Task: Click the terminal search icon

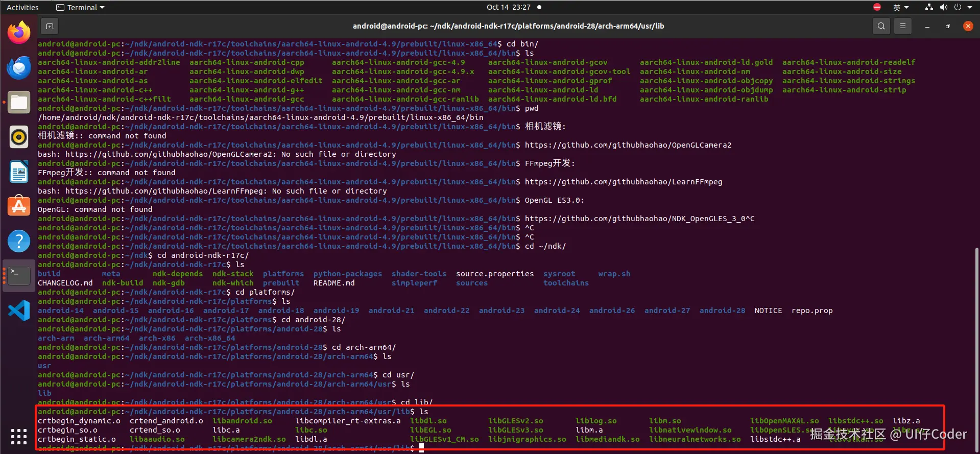Action: pyautogui.click(x=881, y=26)
